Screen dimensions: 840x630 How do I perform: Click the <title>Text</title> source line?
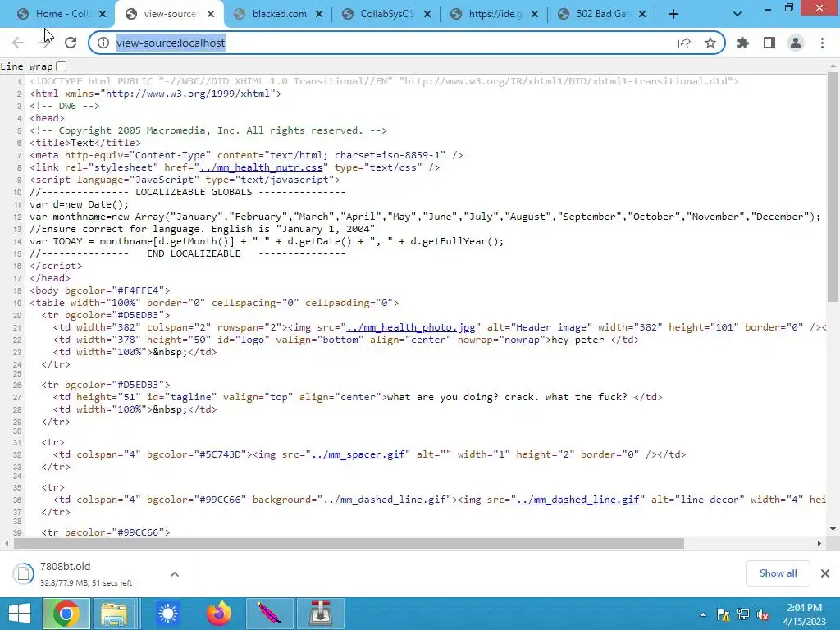[85, 143]
